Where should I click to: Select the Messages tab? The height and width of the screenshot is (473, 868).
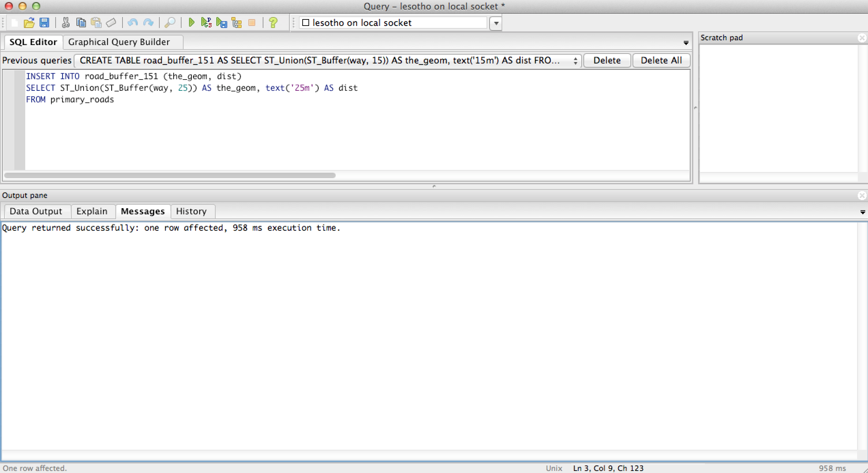pyautogui.click(x=143, y=211)
